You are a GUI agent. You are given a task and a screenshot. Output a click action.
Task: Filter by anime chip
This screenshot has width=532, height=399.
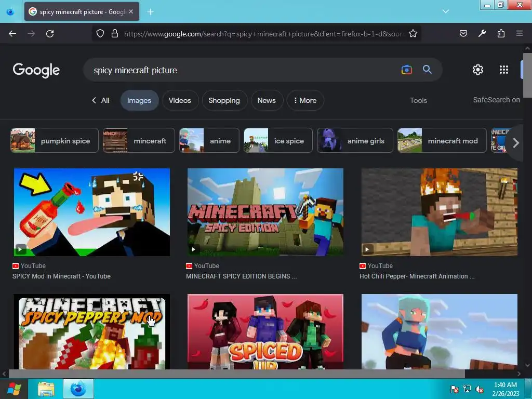(x=209, y=140)
